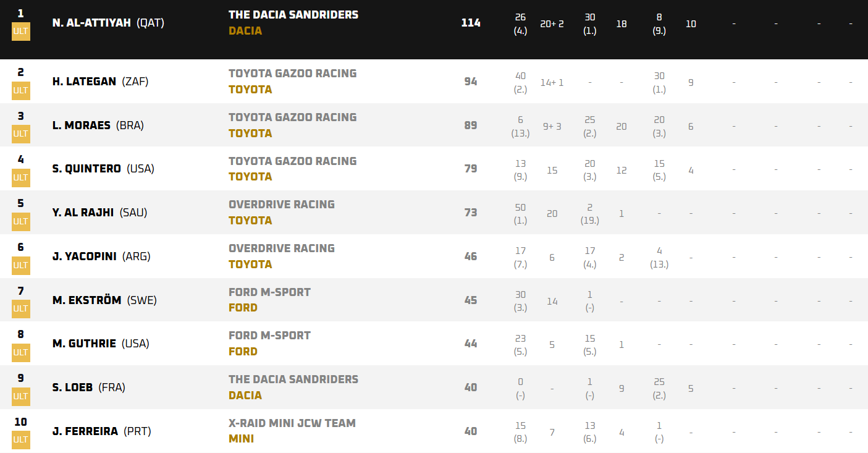
Task: Click THE DACIA SANDRIDERS in Loeb row
Action: pos(293,379)
